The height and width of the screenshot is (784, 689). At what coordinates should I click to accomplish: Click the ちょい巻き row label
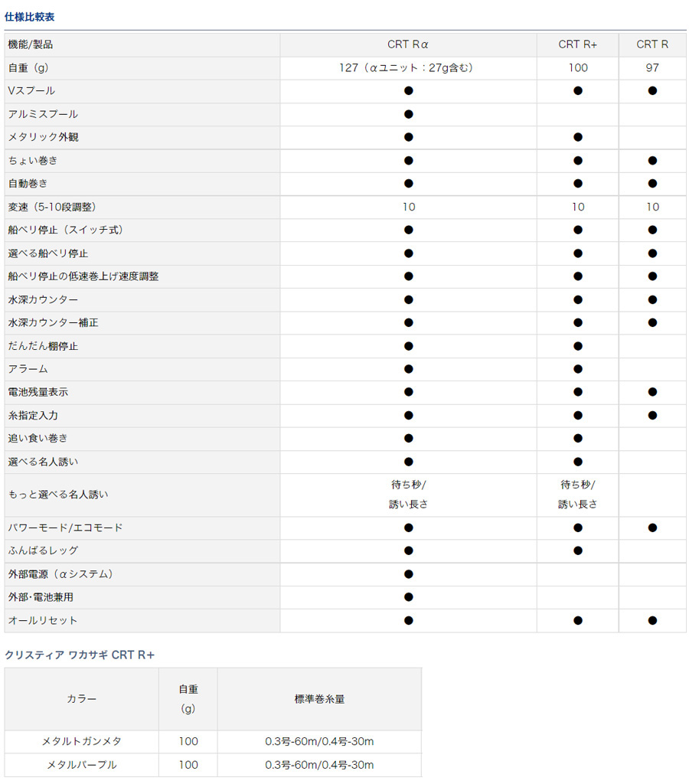click(x=33, y=161)
